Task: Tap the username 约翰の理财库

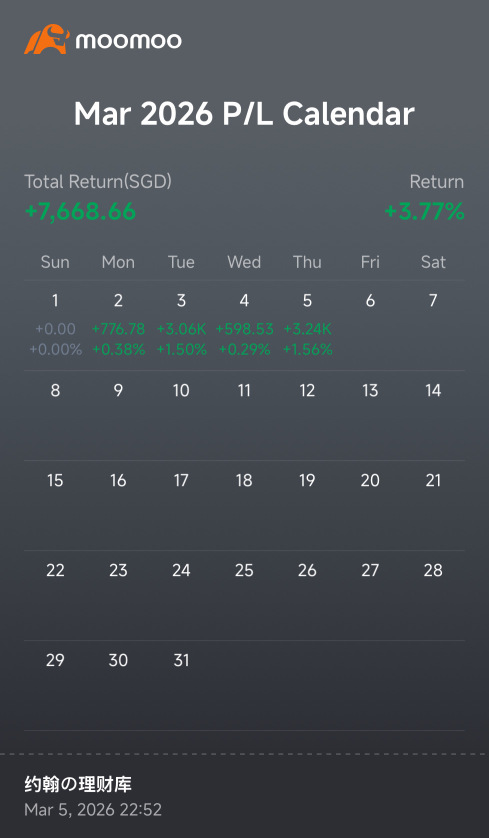Action: pyautogui.click(x=78, y=785)
